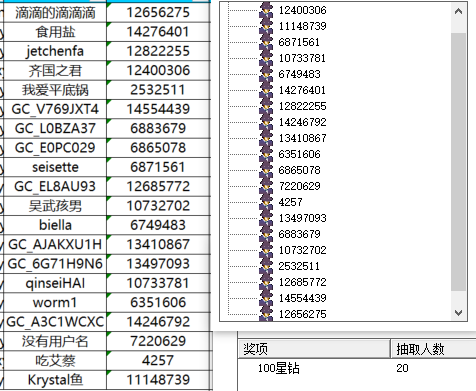Viewport: 476px width, 391px height.
Task: Select tree entry 7220629
Action: point(299,186)
